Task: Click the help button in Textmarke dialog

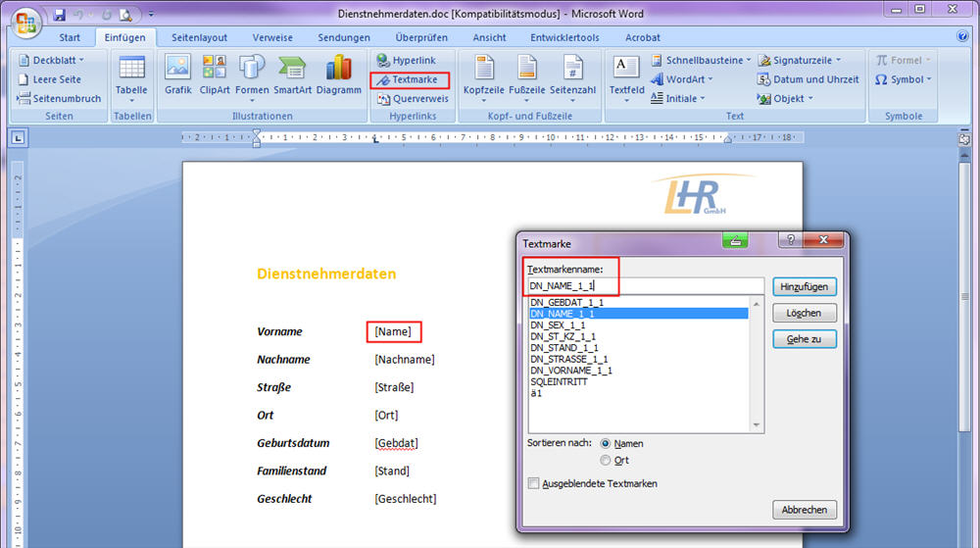Action: coord(791,239)
